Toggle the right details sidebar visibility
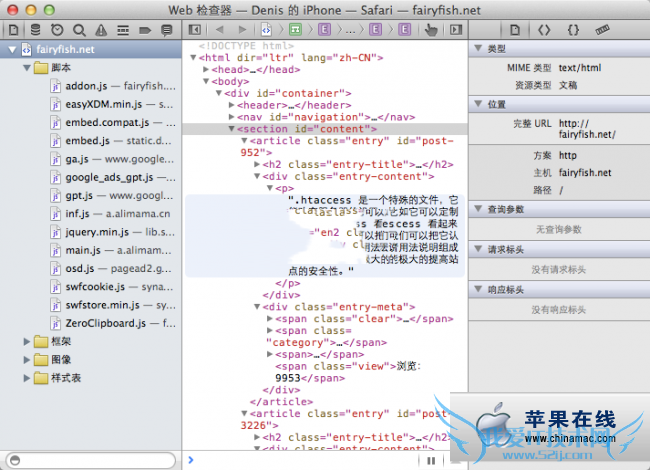The height and width of the screenshot is (470, 650). click(x=455, y=30)
